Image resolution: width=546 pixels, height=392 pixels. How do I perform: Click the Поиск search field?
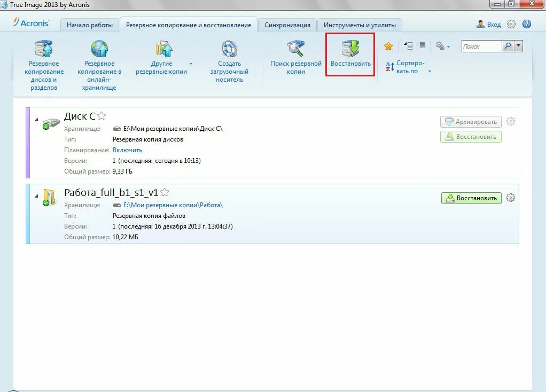[481, 46]
